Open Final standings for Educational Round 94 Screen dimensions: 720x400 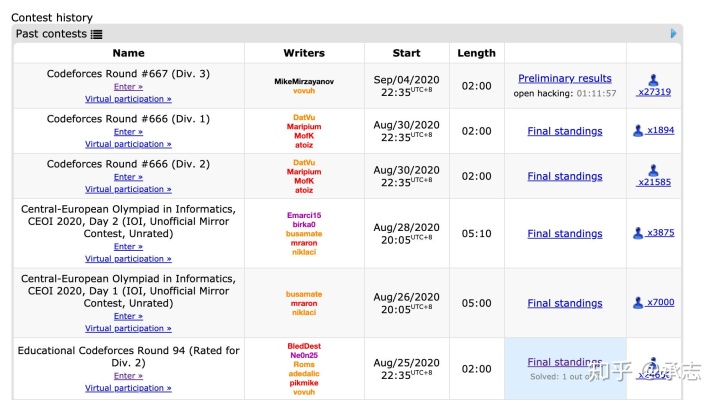[x=565, y=362]
